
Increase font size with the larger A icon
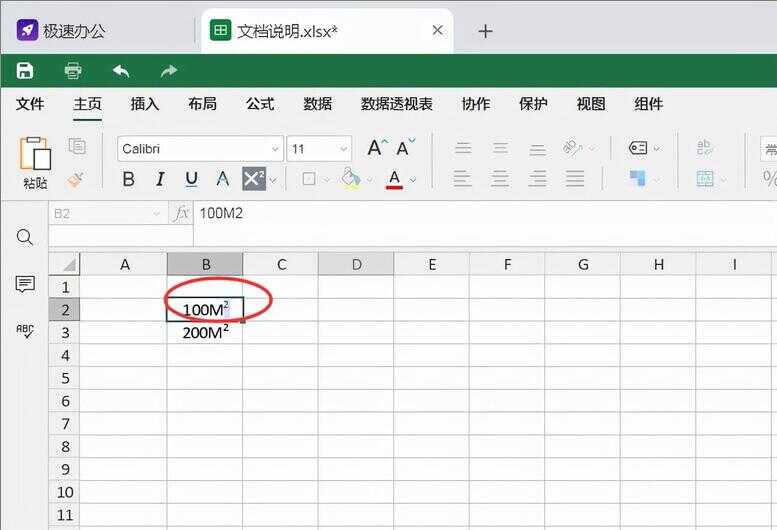[x=375, y=148]
